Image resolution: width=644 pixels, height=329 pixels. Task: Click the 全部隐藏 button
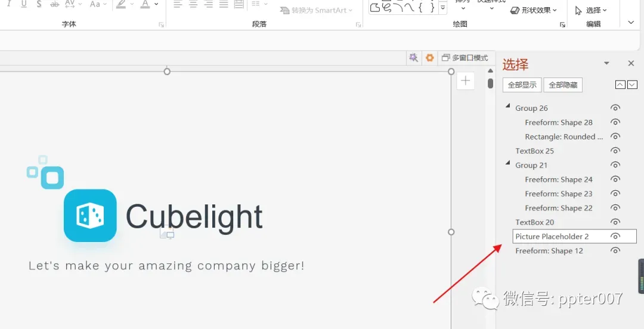point(563,85)
